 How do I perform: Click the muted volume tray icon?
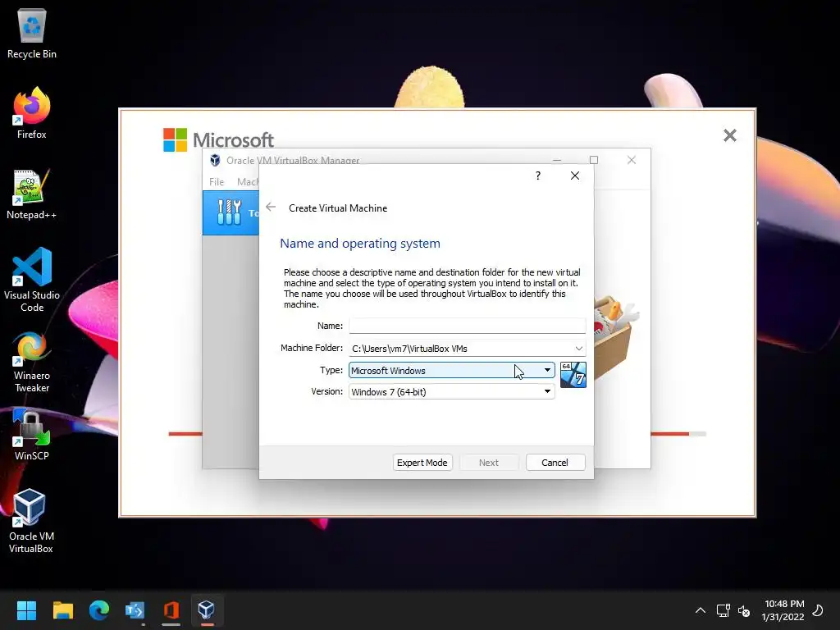(x=743, y=610)
